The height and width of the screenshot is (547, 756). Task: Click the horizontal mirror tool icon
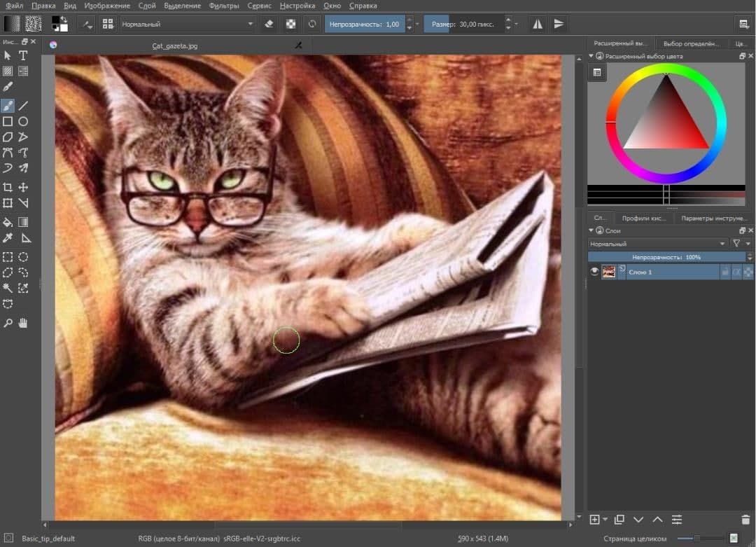(538, 24)
